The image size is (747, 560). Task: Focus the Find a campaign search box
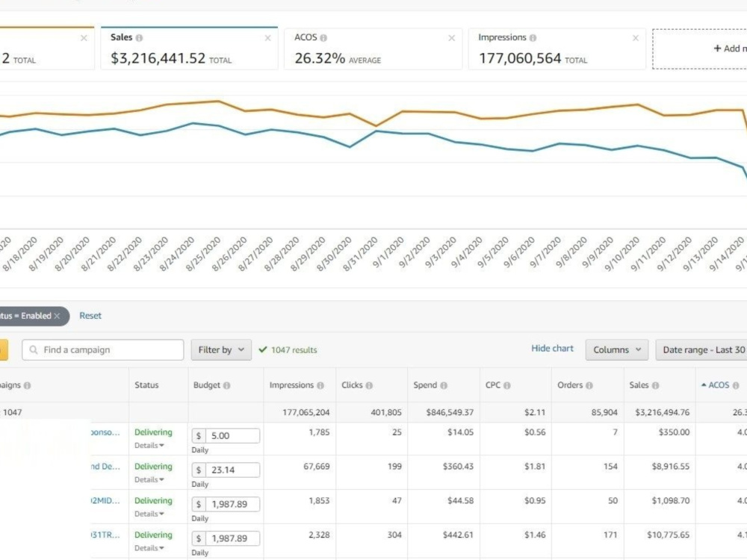[103, 350]
